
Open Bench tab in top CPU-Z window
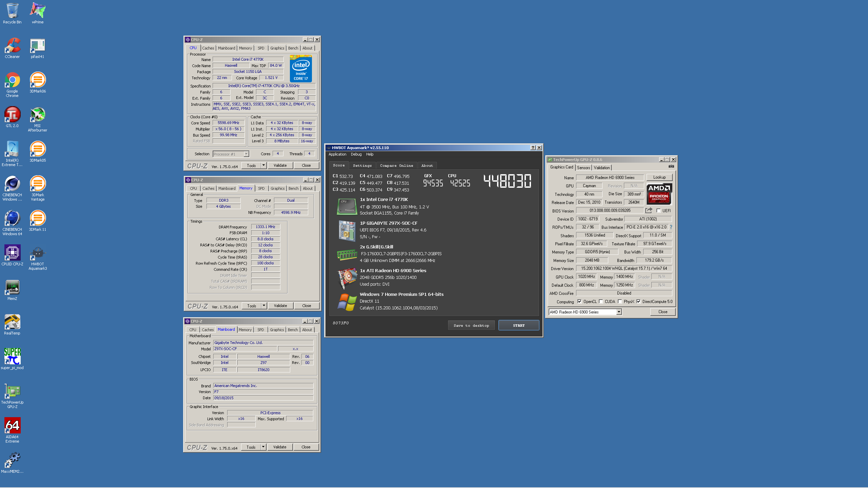pyautogui.click(x=293, y=48)
